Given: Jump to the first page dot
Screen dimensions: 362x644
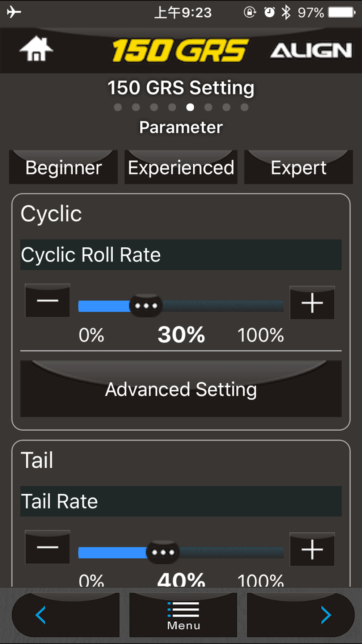Looking at the screenshot, I should click(118, 107).
